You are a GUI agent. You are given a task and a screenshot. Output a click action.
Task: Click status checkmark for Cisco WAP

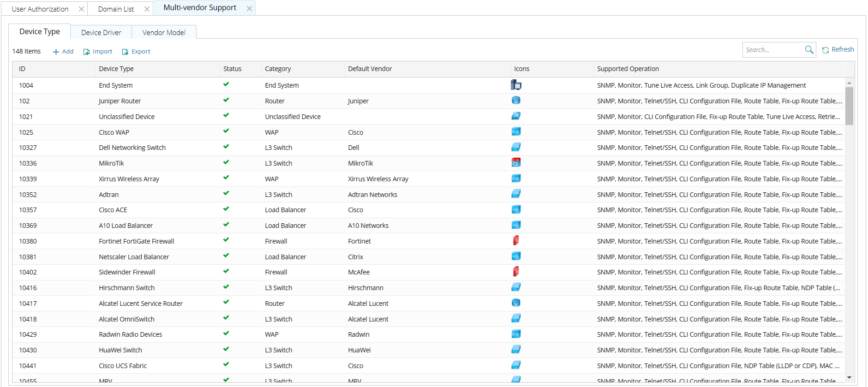click(x=226, y=131)
